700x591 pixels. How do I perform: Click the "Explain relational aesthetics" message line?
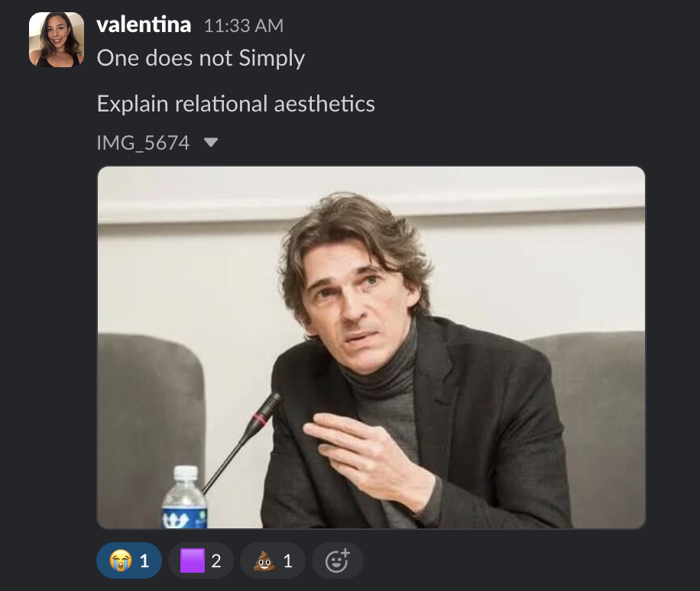coord(235,103)
